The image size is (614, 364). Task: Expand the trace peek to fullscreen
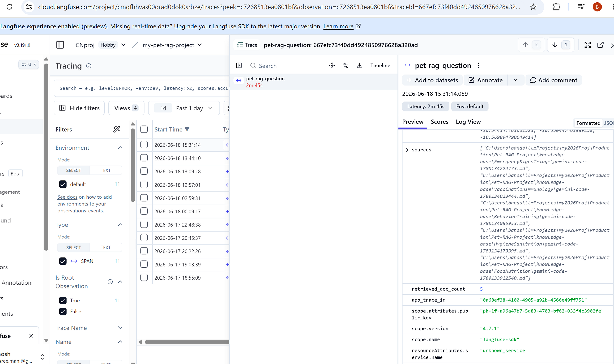(588, 45)
